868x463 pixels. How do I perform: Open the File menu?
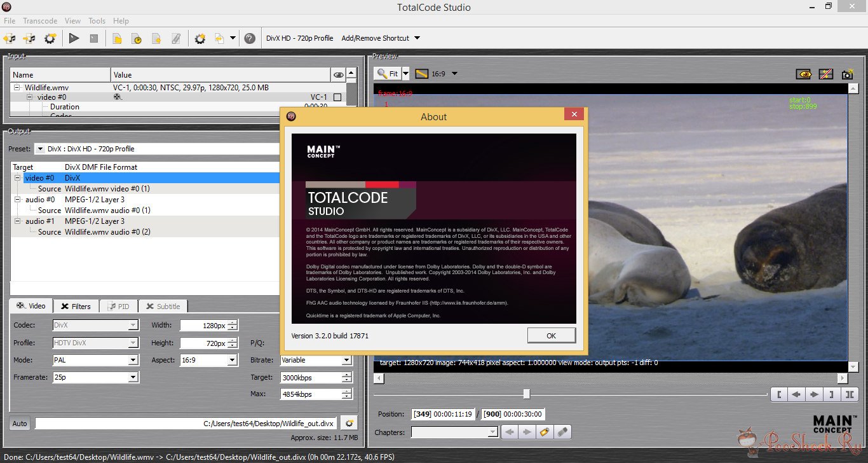coord(9,21)
